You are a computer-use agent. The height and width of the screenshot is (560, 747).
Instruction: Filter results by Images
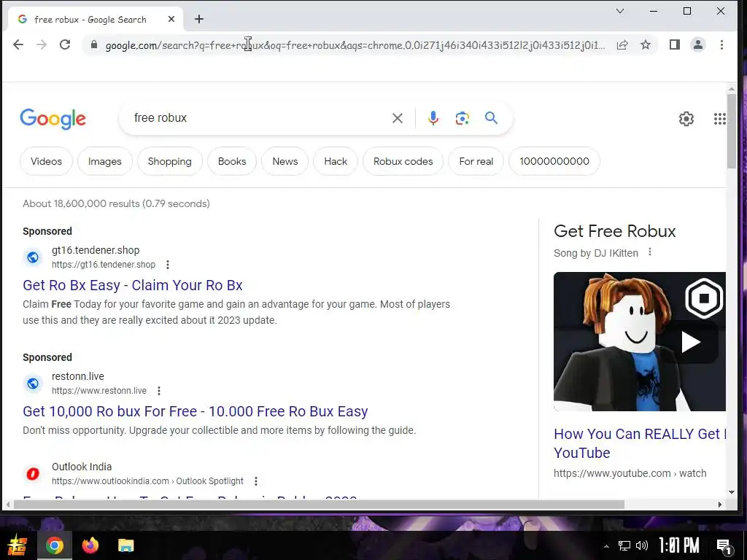[x=105, y=161]
